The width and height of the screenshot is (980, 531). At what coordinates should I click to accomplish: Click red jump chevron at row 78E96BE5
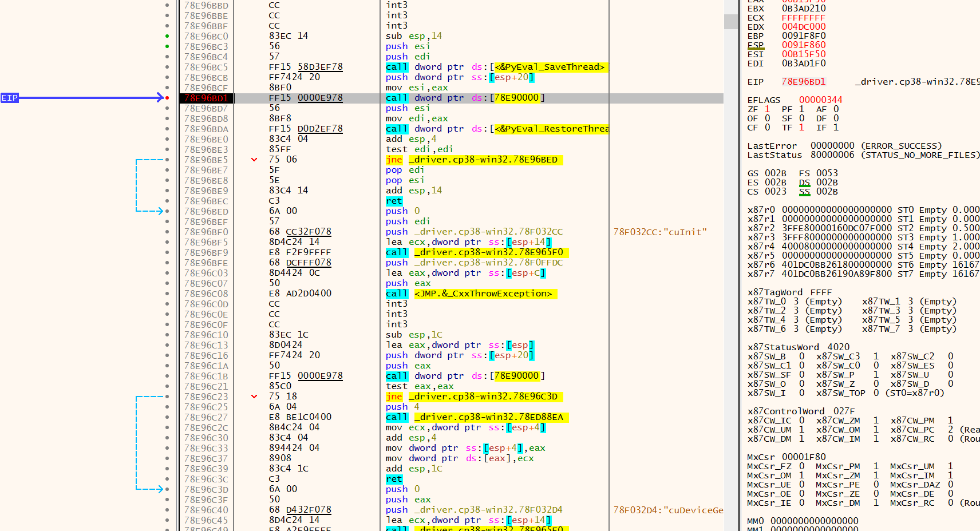[x=254, y=160]
